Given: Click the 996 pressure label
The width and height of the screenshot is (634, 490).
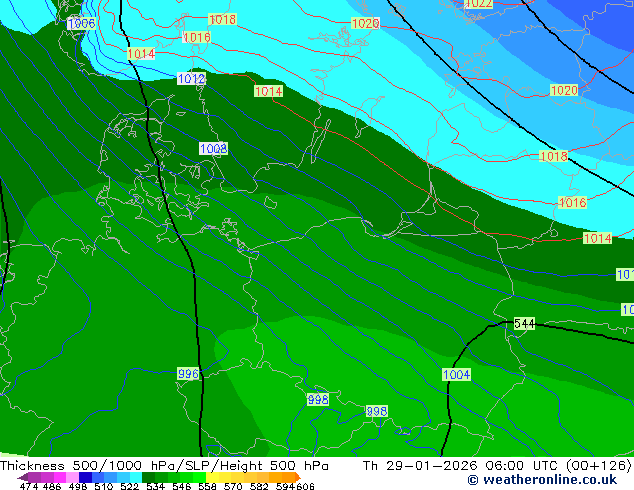Looking at the screenshot, I should click(188, 374).
